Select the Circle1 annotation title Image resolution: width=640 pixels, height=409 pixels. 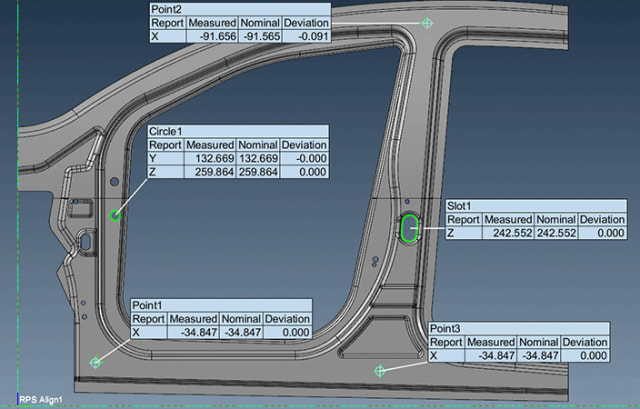pyautogui.click(x=166, y=132)
